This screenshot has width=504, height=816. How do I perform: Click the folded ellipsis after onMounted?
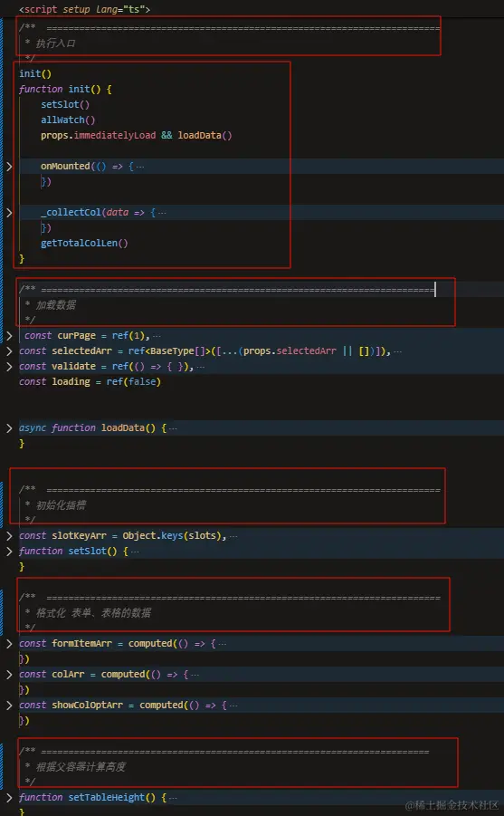tap(139, 167)
